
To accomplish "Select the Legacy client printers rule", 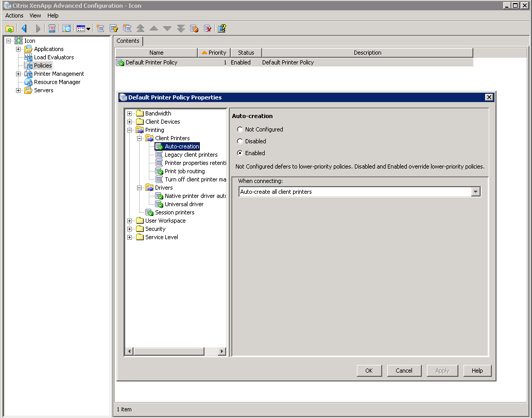I will click(x=191, y=155).
